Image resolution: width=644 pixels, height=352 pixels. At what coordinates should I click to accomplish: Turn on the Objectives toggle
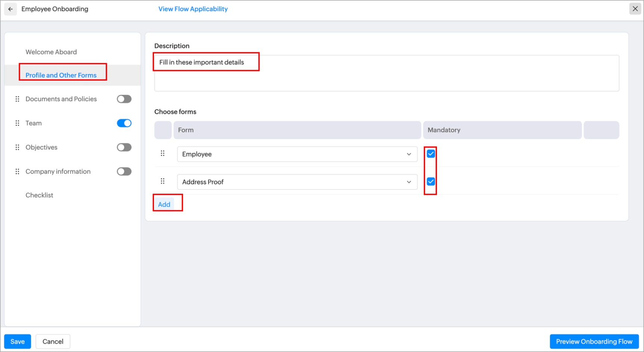tap(124, 147)
